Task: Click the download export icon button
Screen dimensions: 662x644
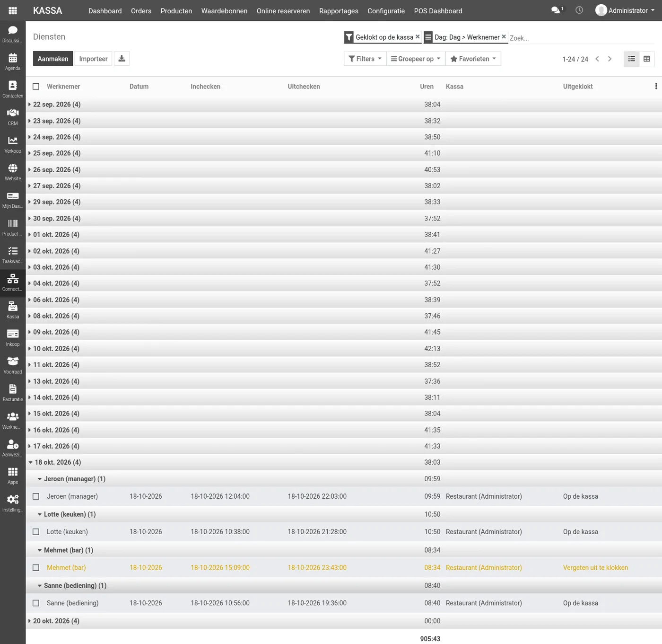Action: point(122,59)
